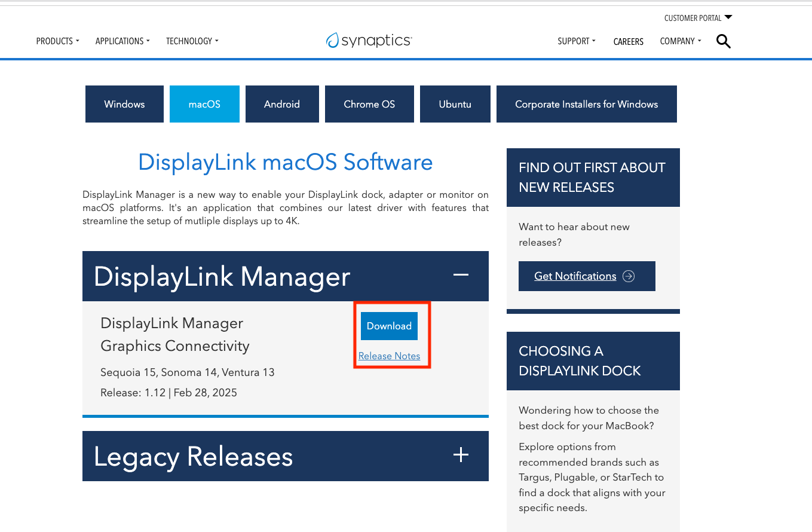
Task: Open the Company menu
Action: coord(681,41)
